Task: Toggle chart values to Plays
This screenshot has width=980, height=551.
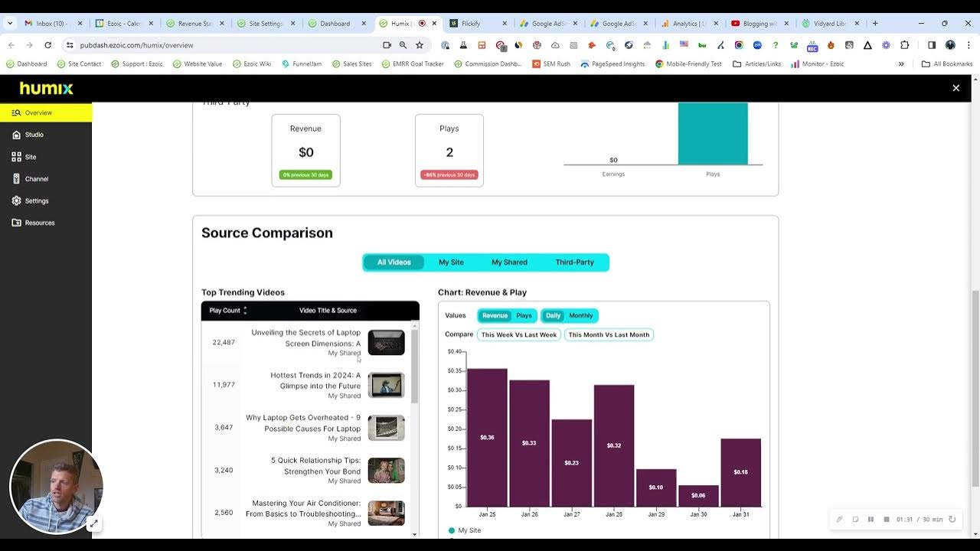Action: [x=524, y=315]
